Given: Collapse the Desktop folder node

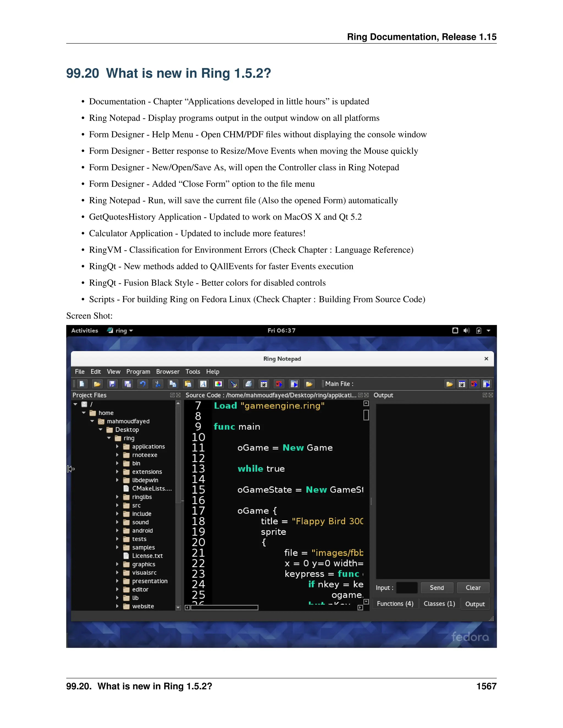Looking at the screenshot, I should [100, 429].
